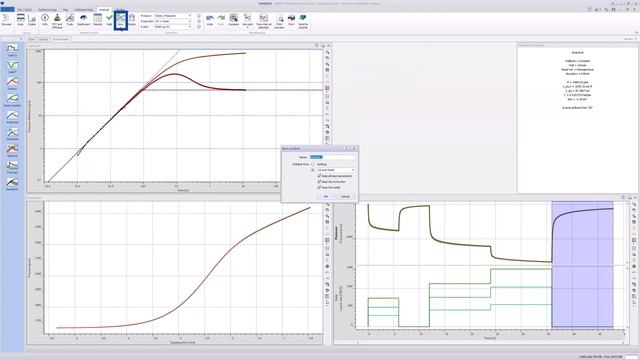The width and height of the screenshot is (640, 360).
Task: Click the Redo icon
Action: [221, 19]
